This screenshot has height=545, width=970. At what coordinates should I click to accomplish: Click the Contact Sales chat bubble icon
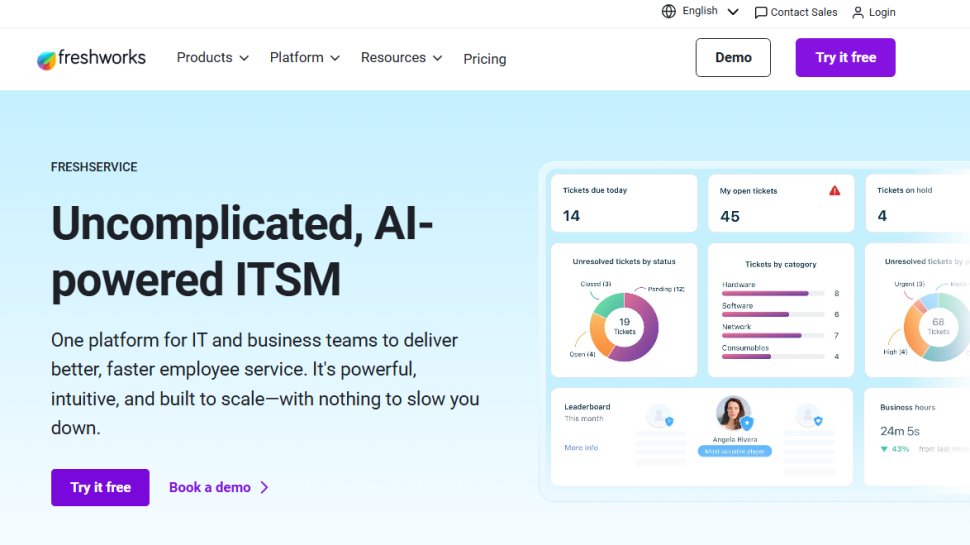coord(761,12)
